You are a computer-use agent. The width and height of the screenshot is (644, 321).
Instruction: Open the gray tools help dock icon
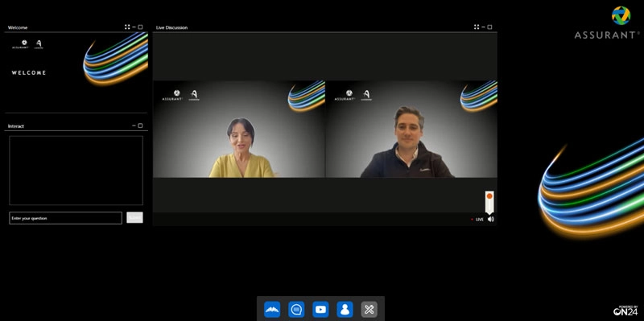tap(369, 309)
